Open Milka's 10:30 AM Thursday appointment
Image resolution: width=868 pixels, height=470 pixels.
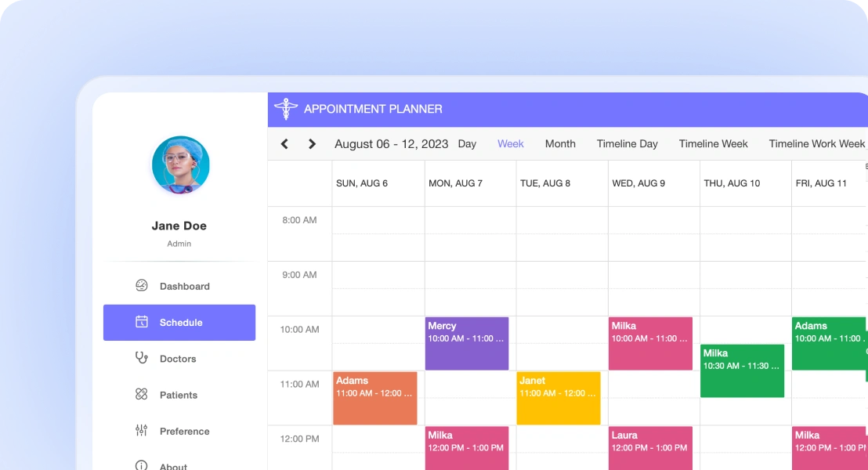point(742,371)
